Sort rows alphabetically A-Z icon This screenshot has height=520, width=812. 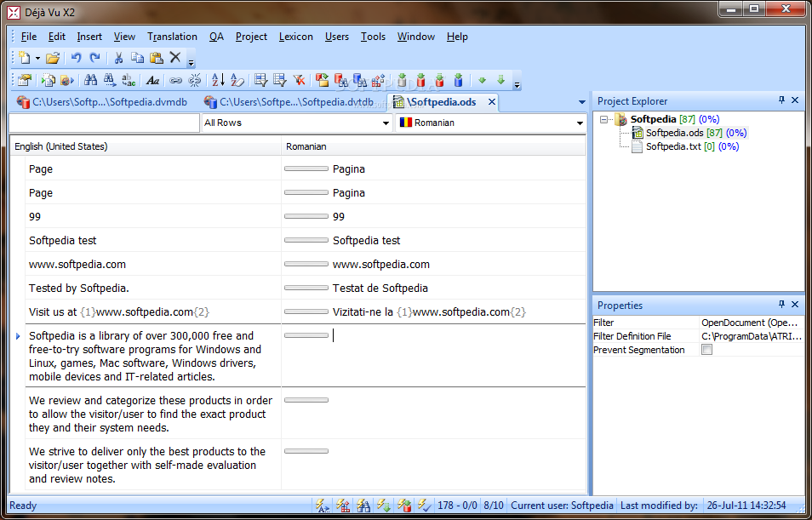pos(218,80)
